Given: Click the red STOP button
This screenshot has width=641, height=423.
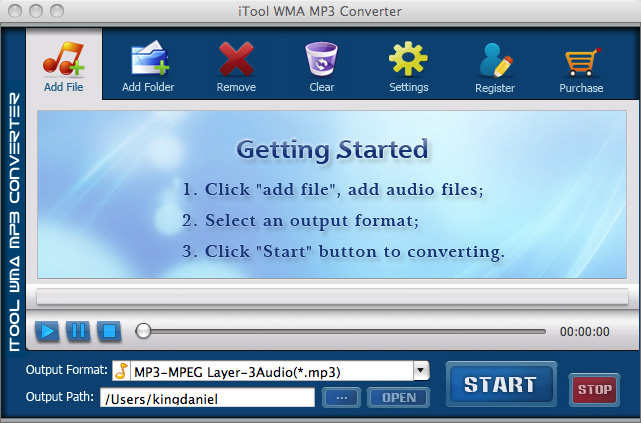Looking at the screenshot, I should coord(594,389).
